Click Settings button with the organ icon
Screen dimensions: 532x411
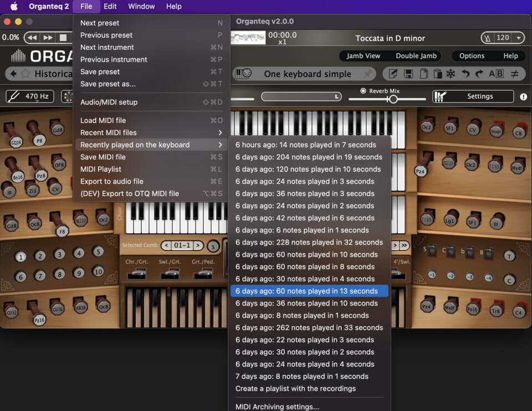point(473,96)
